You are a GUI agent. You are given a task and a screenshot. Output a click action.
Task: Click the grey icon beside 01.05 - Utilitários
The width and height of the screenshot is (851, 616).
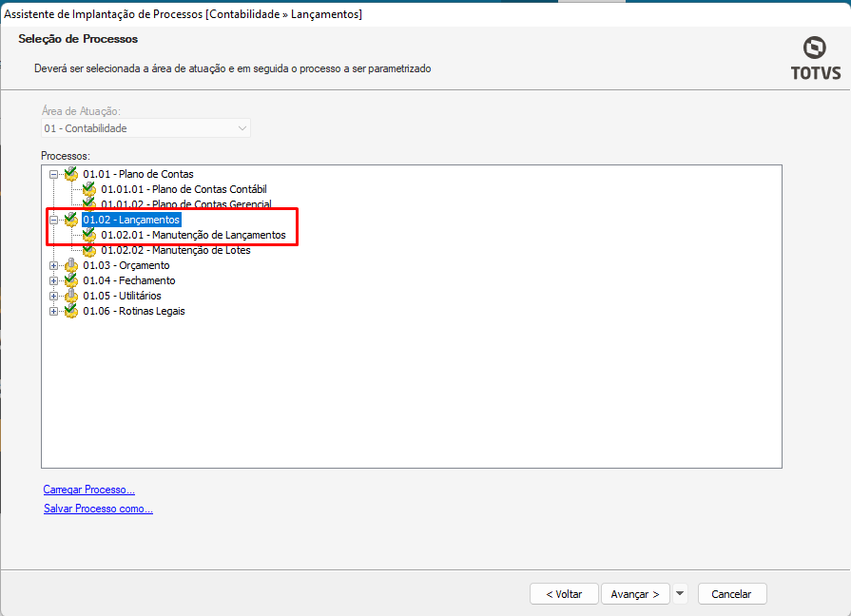click(71, 296)
